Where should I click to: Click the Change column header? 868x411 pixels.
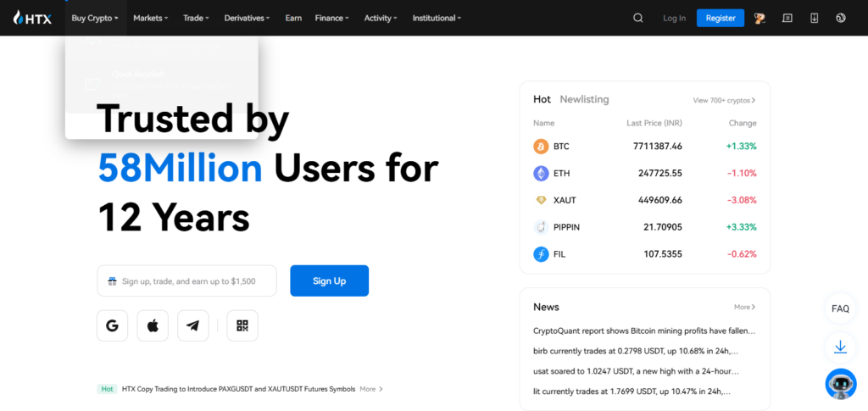743,124
